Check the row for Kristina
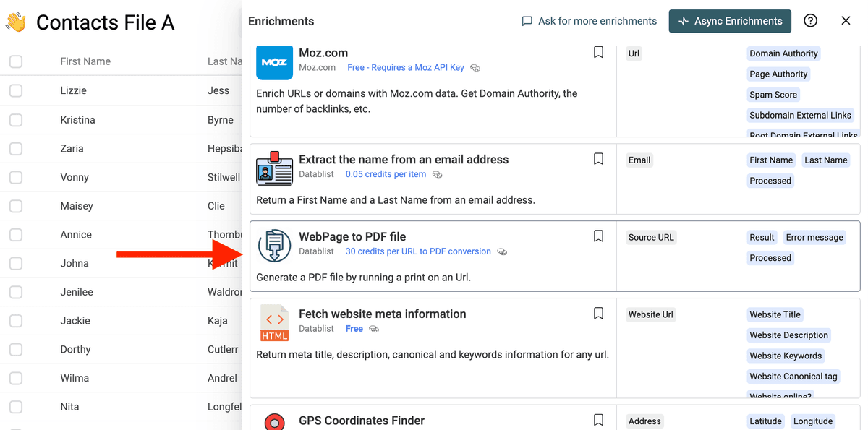The height and width of the screenshot is (430, 868). pos(16,120)
